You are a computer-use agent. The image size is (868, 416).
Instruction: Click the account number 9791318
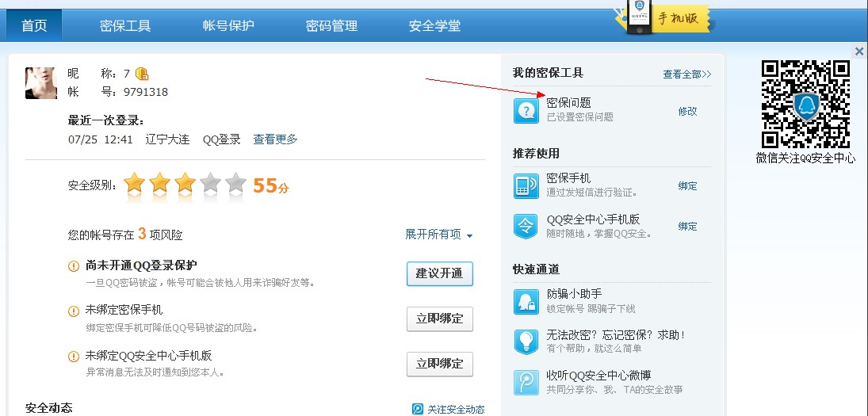point(146,92)
